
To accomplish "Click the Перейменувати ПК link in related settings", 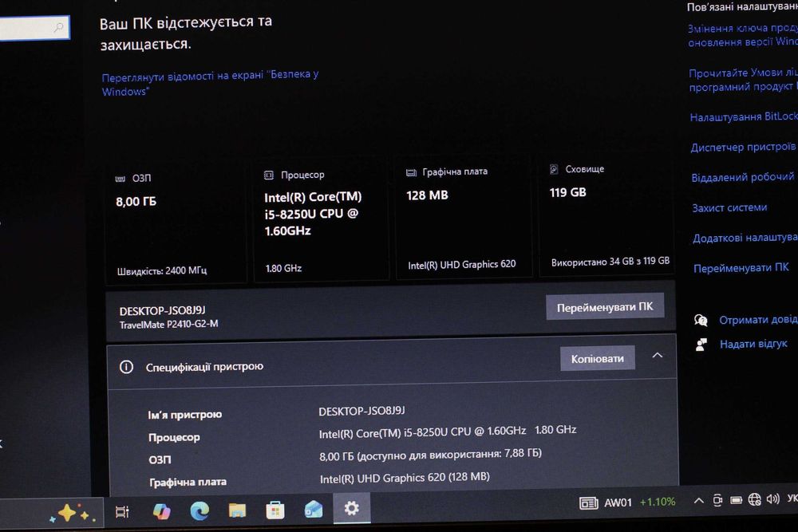I will tap(741, 268).
